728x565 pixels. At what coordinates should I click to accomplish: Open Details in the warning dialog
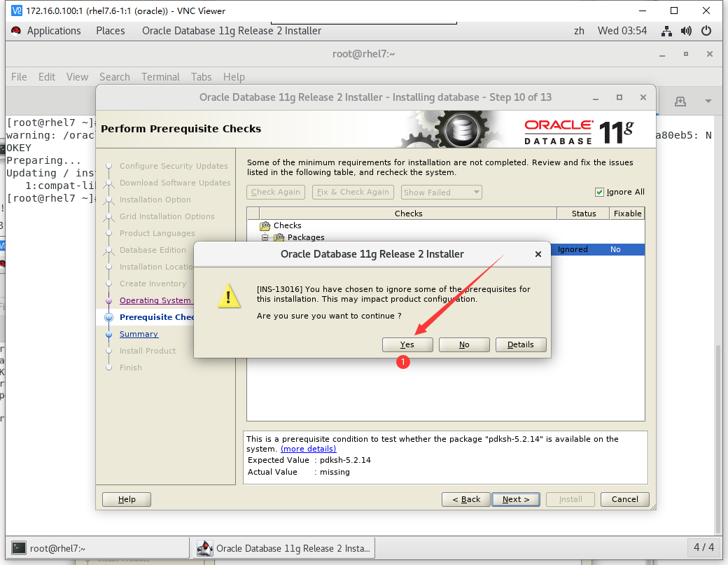point(521,344)
